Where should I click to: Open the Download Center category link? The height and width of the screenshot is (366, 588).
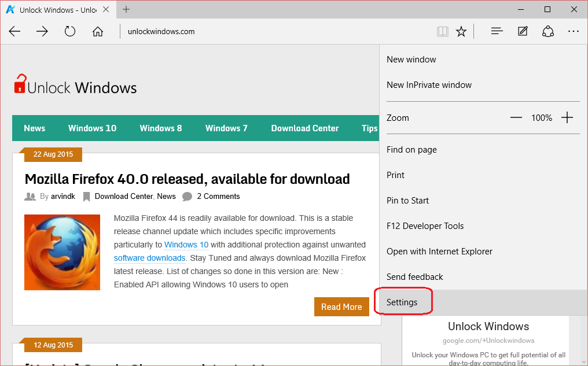coord(124,197)
